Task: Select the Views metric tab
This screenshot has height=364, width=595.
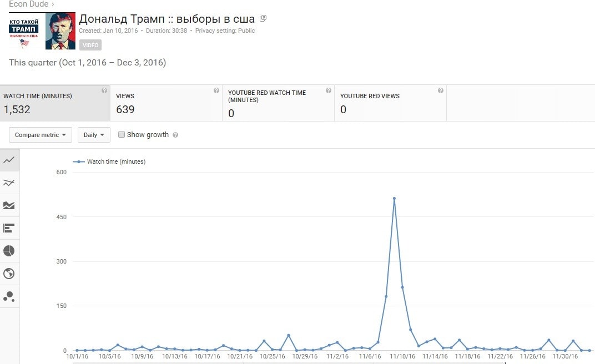Action: click(x=166, y=103)
